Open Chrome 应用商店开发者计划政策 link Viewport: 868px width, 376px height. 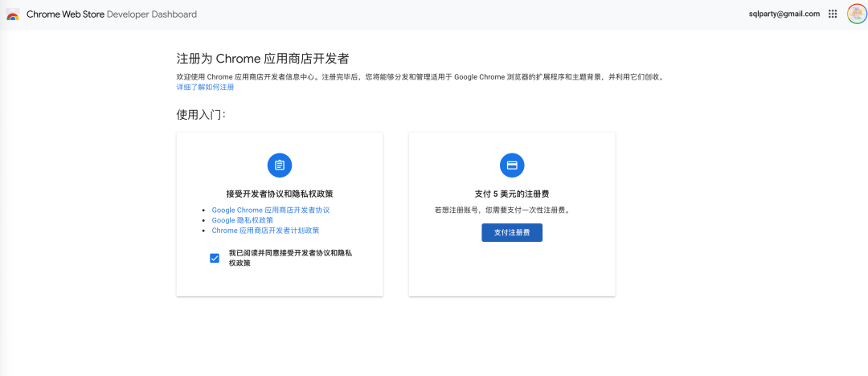pos(265,231)
